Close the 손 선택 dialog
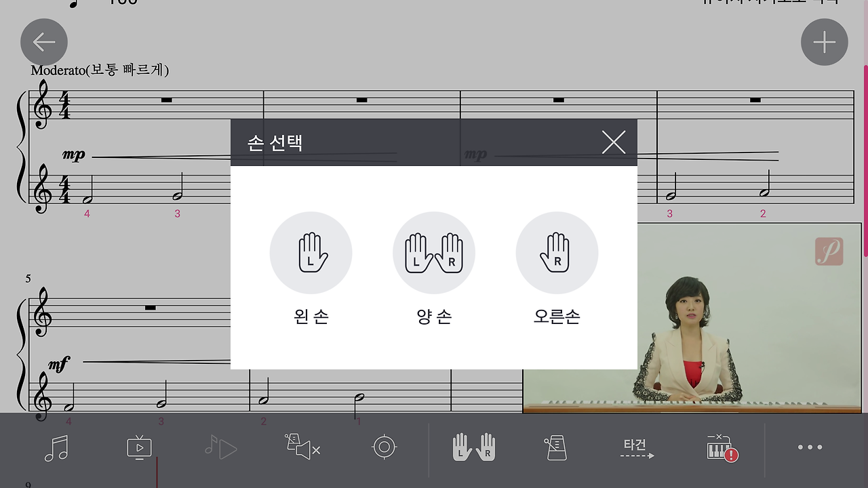This screenshot has height=488, width=868. pyautogui.click(x=614, y=142)
